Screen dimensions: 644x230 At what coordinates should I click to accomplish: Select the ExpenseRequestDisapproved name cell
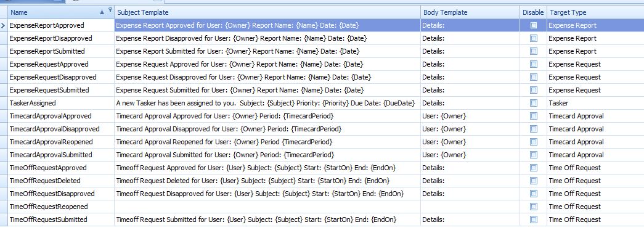pyautogui.click(x=61, y=77)
